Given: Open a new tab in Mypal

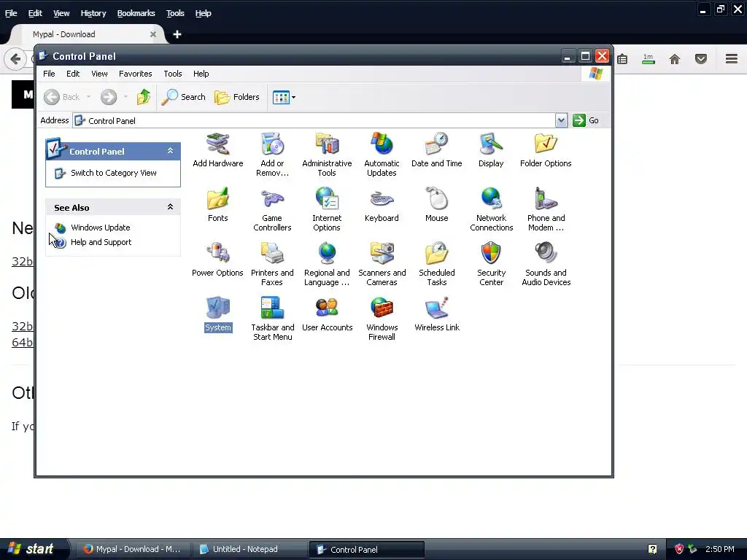Looking at the screenshot, I should [x=177, y=34].
